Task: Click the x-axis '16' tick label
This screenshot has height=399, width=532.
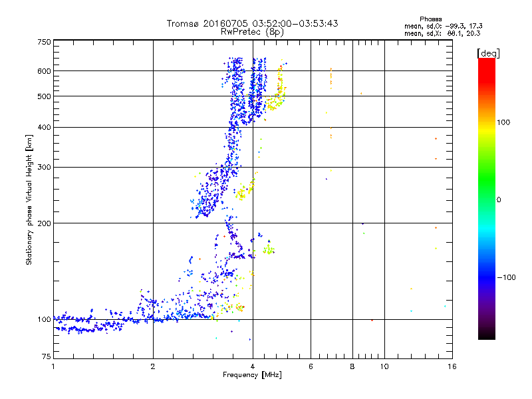Action: pos(452,366)
